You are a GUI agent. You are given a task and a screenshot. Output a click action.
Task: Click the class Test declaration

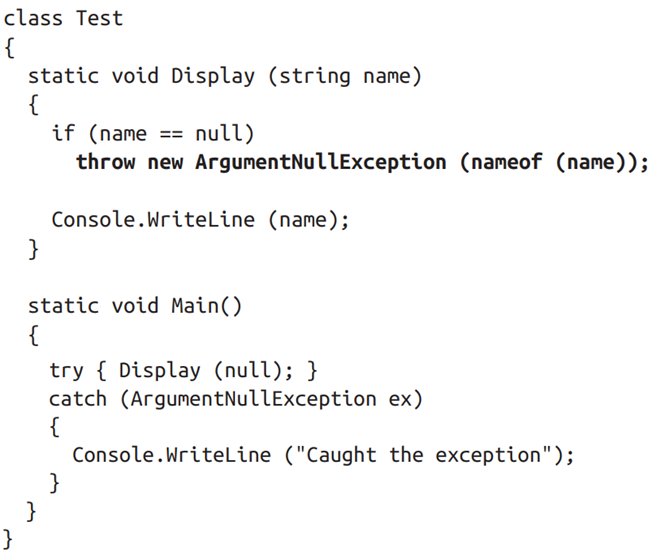click(x=63, y=19)
